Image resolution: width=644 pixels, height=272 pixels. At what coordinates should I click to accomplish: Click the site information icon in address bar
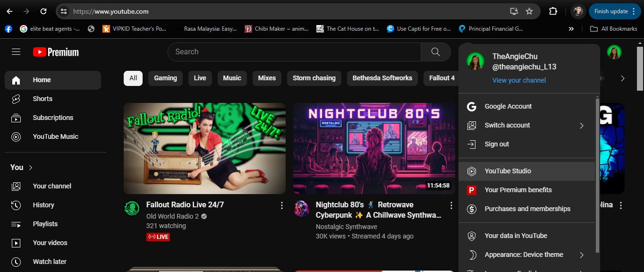pyautogui.click(x=64, y=11)
